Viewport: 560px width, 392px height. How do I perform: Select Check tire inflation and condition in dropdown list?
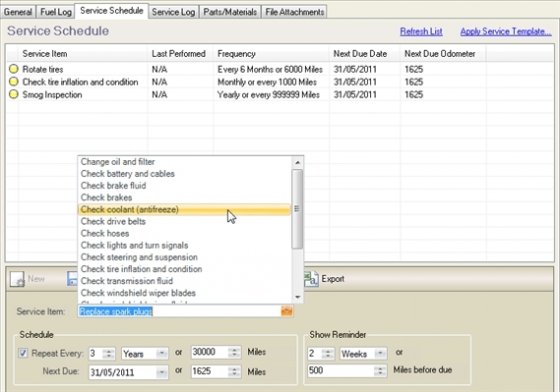point(184,269)
